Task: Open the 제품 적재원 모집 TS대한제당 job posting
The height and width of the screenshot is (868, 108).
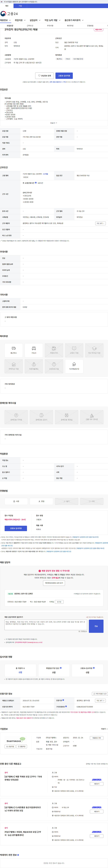Action: [x=23, y=778]
